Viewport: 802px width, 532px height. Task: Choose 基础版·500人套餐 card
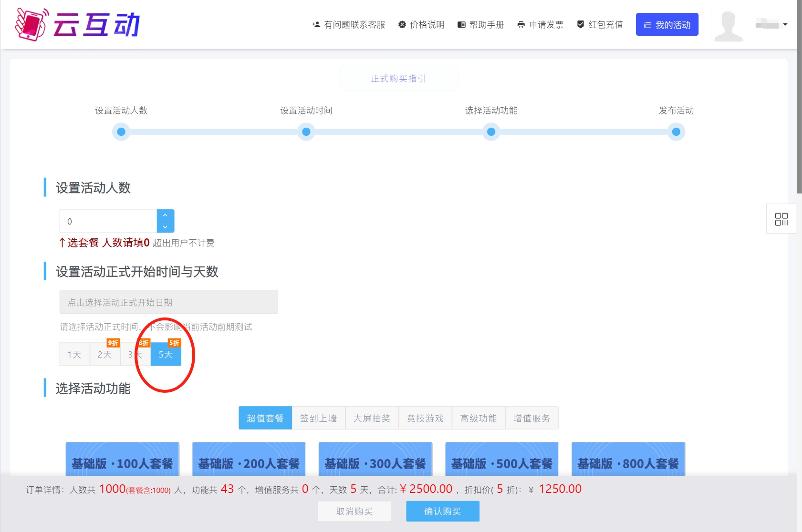[x=501, y=459]
